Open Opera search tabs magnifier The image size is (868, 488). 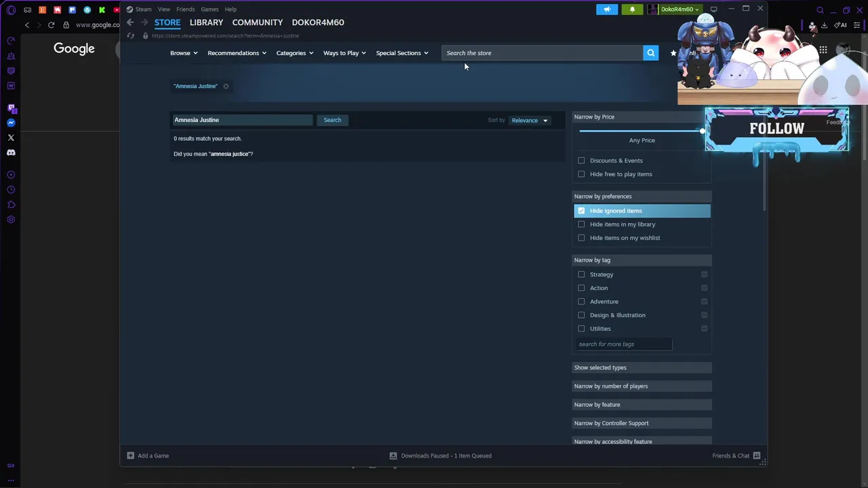820,10
